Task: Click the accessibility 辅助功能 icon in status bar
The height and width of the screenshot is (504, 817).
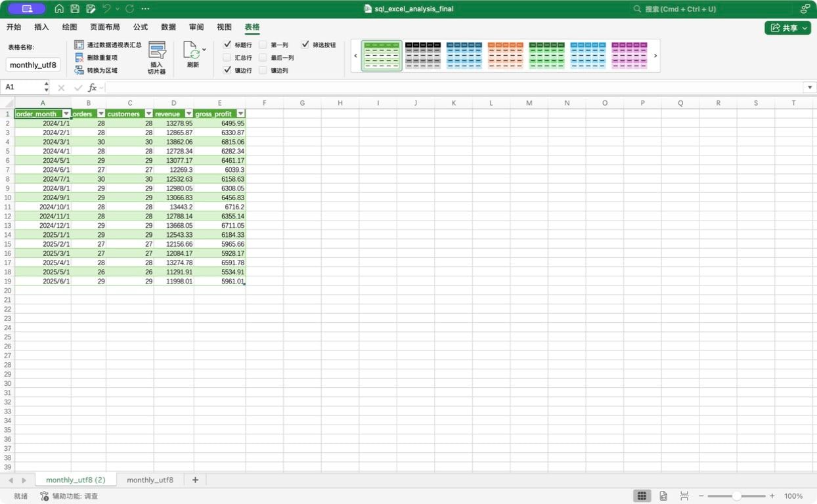Action: tap(44, 496)
